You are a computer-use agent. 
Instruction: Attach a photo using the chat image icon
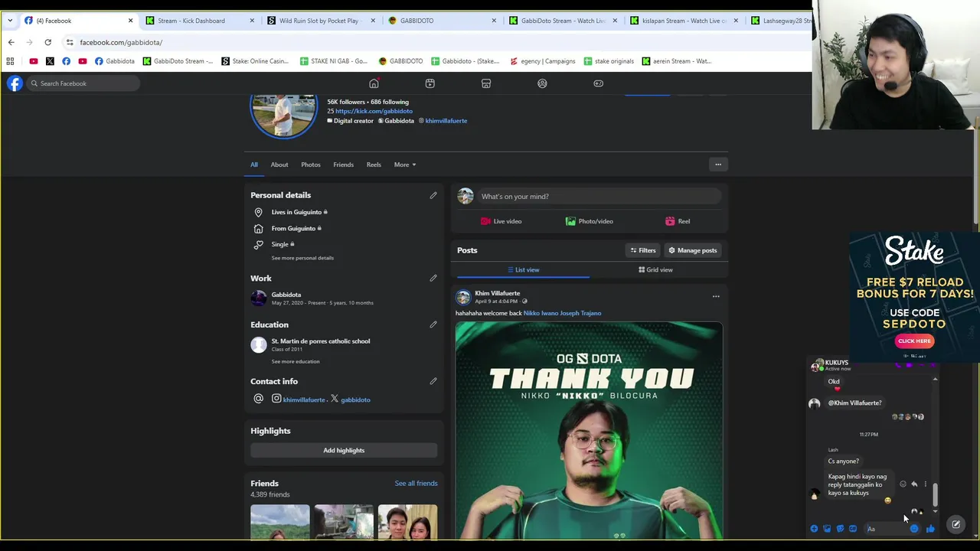pos(827,529)
